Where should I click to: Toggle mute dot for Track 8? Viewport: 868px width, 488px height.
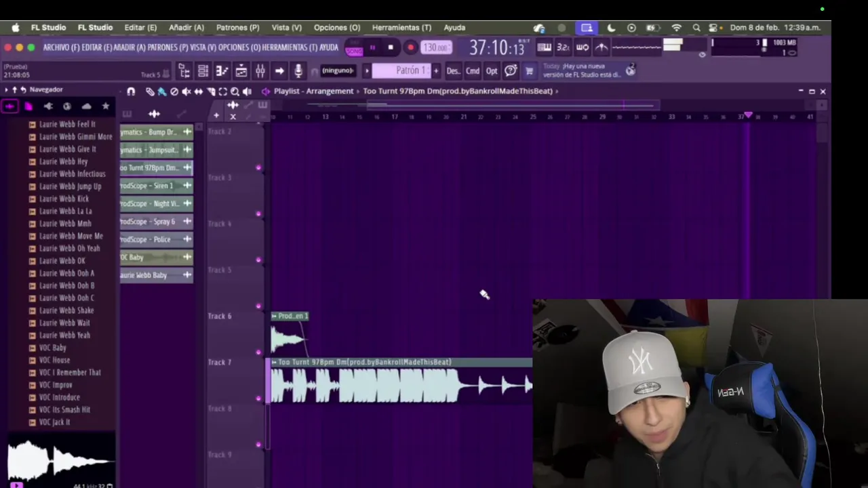(258, 445)
